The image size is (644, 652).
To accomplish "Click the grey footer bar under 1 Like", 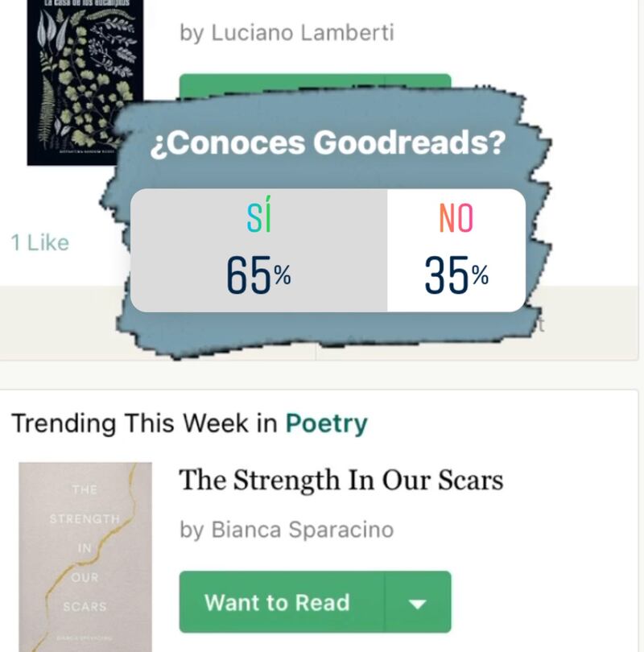I will click(x=58, y=323).
